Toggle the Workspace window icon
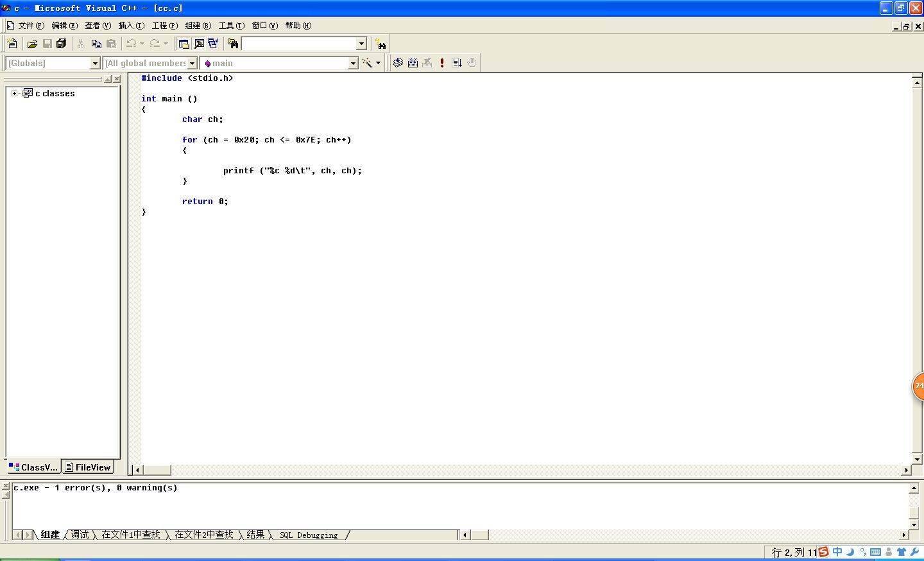Viewport: 924px width, 561px height. (184, 44)
